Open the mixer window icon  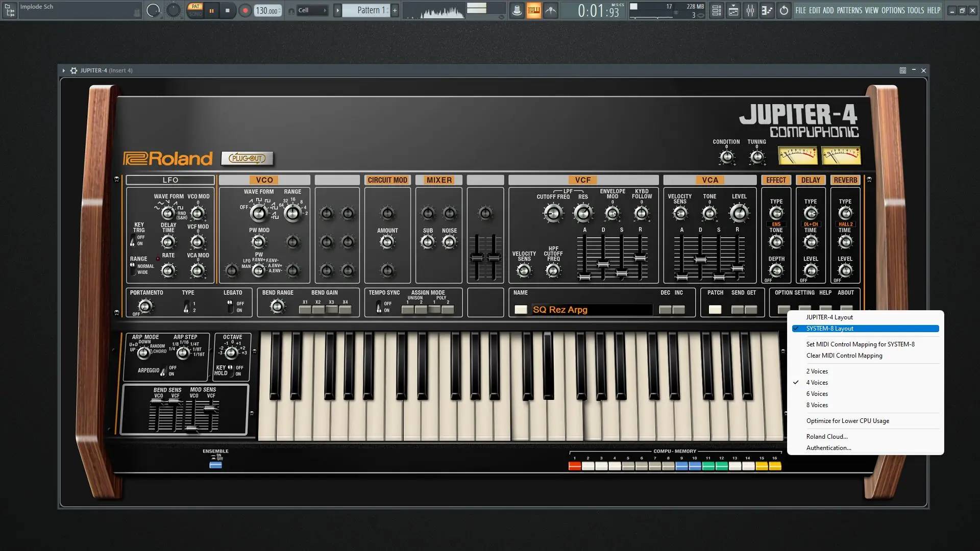click(x=750, y=10)
